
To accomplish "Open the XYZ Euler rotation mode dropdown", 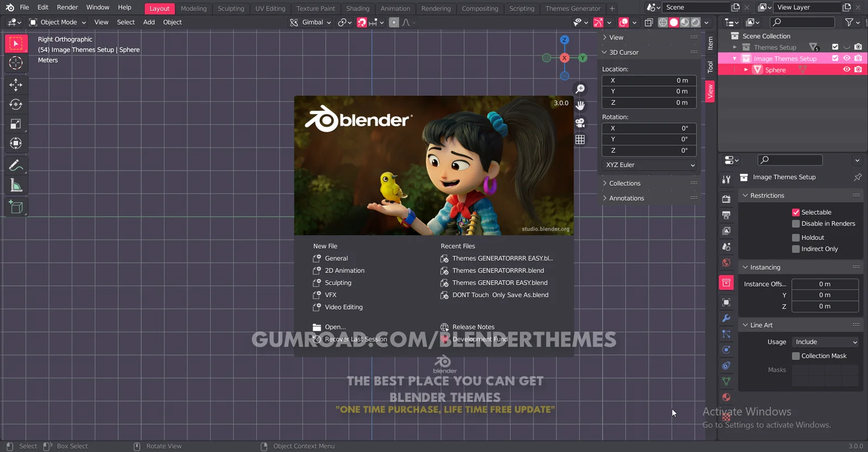I will pos(649,165).
